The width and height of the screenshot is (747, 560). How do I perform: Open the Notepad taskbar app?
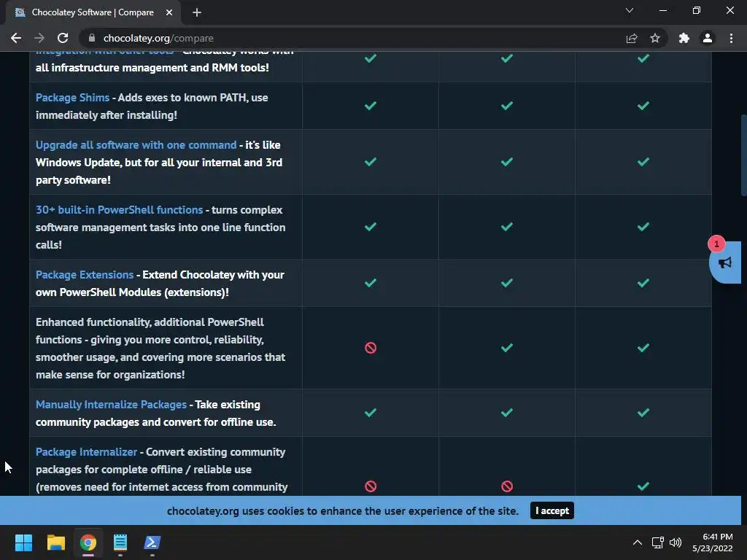[x=120, y=542]
